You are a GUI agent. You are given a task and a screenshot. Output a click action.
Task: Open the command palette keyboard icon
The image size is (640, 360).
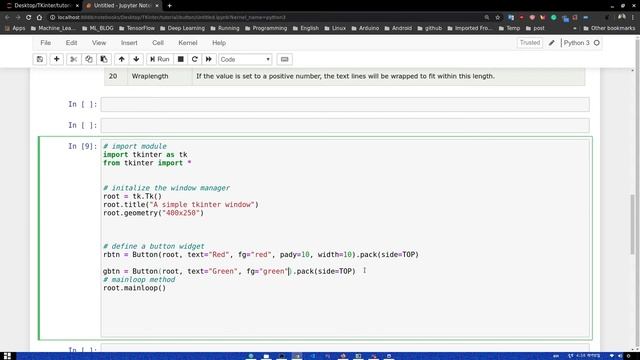(x=284, y=59)
